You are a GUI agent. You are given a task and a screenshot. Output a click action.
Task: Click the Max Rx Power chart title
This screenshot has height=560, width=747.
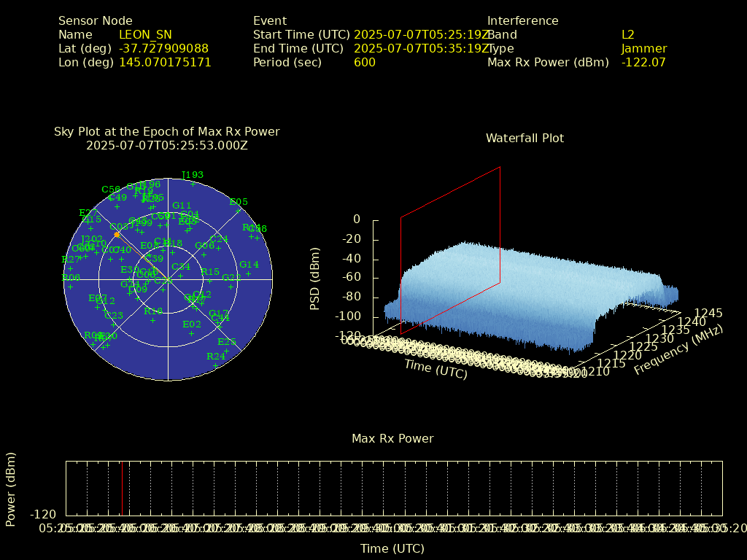[392, 439]
